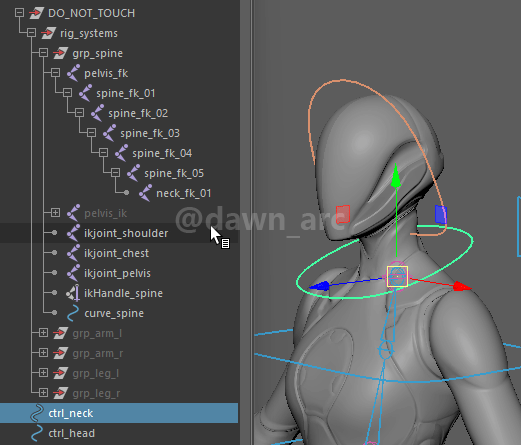Image resolution: width=521 pixels, height=445 pixels.
Task: Click the rig_systems transform icon
Action: tap(48, 33)
